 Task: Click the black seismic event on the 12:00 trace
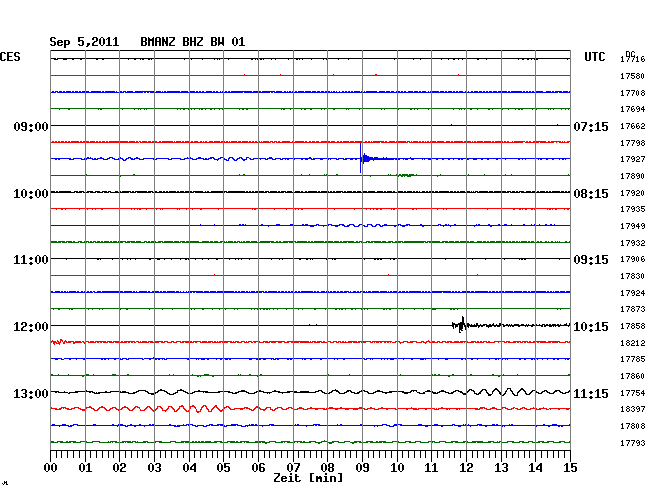461,325
